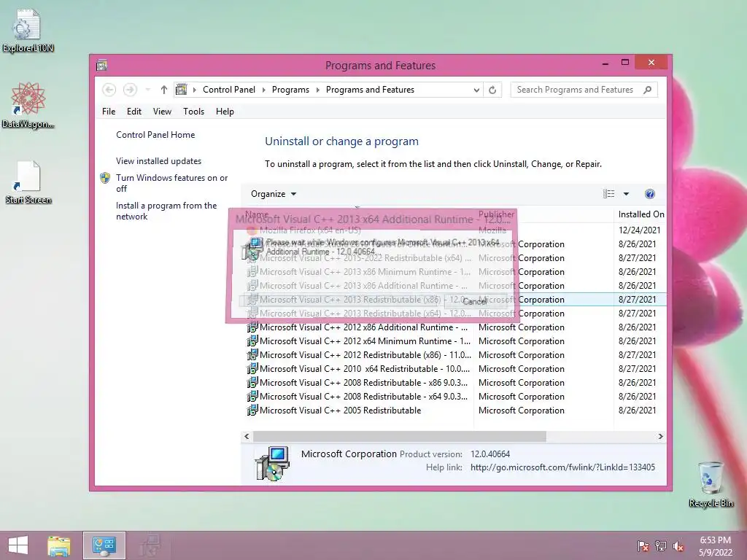Click the scrollbar right arrow
This screenshot has width=747, height=560.
pos(660,436)
